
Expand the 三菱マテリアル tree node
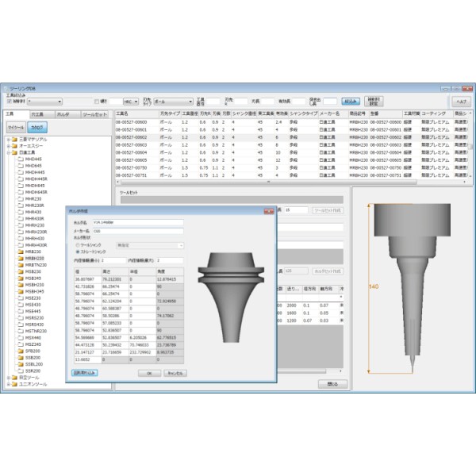9,140
